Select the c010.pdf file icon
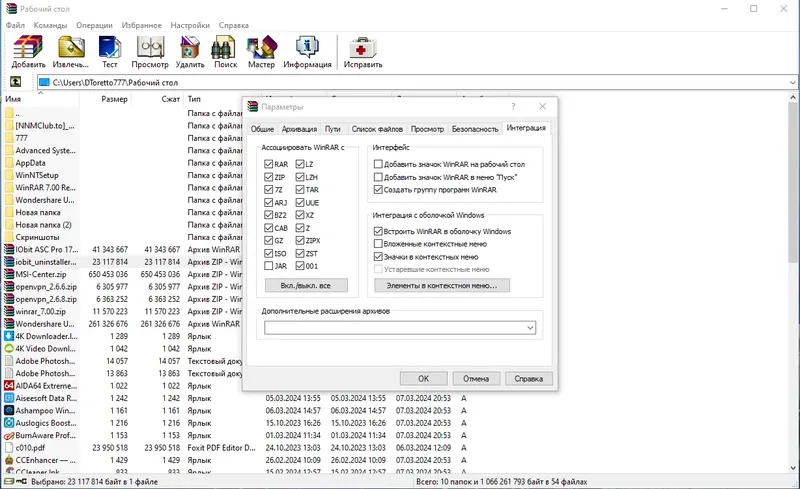The image size is (800, 489). [9, 448]
